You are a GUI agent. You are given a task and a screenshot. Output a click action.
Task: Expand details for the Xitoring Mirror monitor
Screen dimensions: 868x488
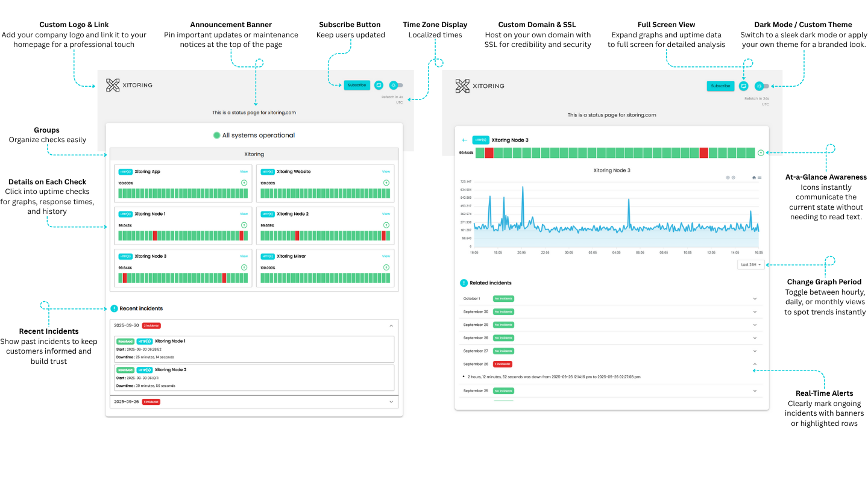coord(386,267)
